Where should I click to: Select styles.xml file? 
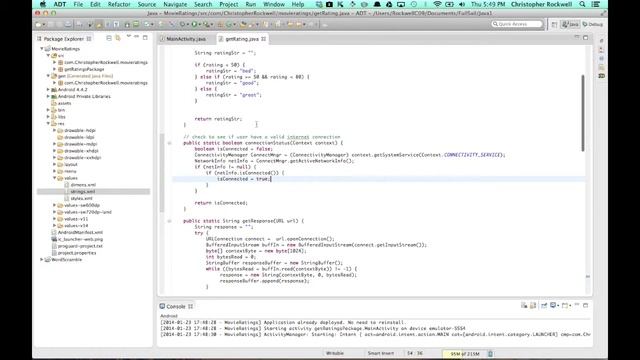tap(81, 198)
